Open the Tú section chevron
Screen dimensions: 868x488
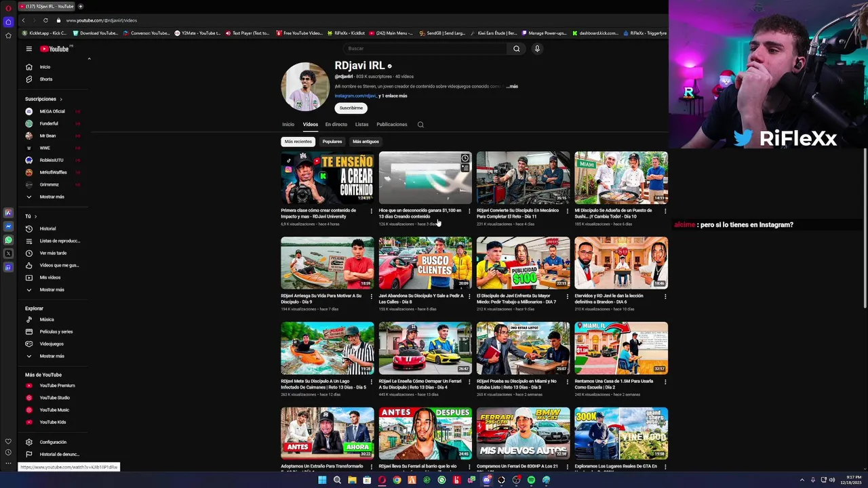35,217
